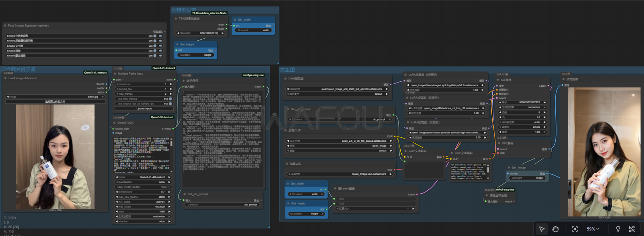Click the fit view icon
This screenshot has height=236, width=644.
coord(575,229)
